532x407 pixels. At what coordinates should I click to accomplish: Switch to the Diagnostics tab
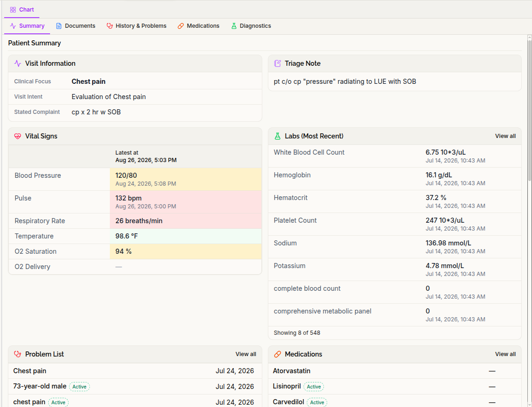click(251, 26)
